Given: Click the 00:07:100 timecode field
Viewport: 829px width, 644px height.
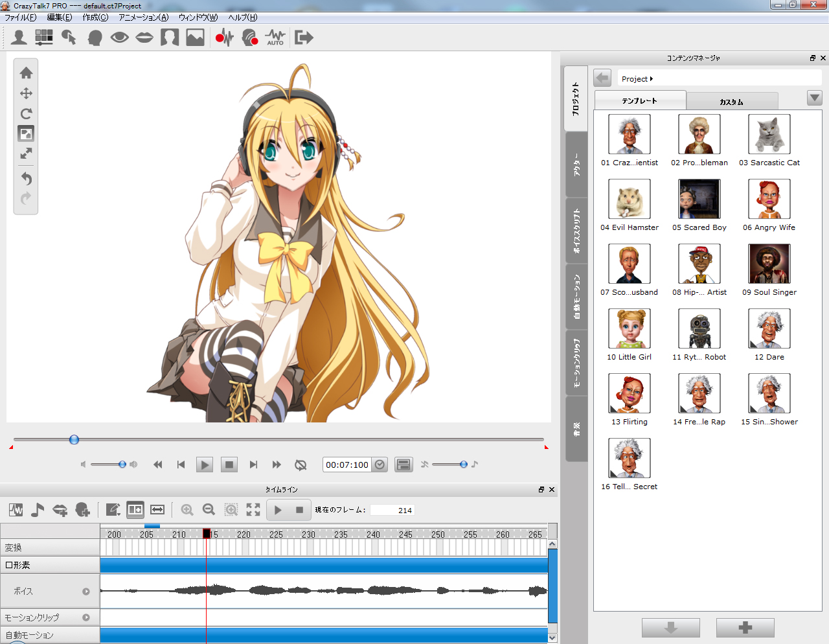Looking at the screenshot, I should (x=347, y=465).
